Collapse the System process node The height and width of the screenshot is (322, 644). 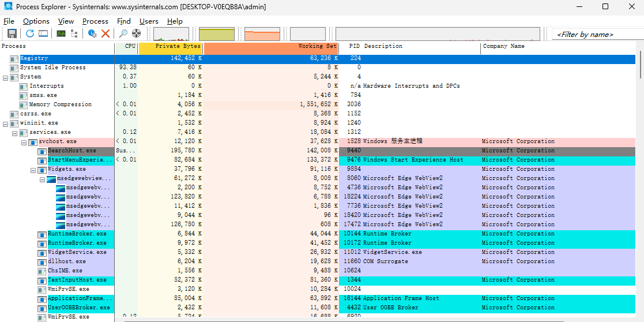5,77
